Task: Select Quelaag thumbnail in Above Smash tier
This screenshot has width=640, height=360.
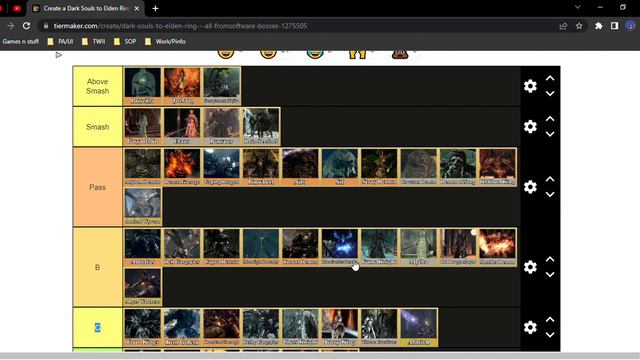Action: tap(182, 86)
